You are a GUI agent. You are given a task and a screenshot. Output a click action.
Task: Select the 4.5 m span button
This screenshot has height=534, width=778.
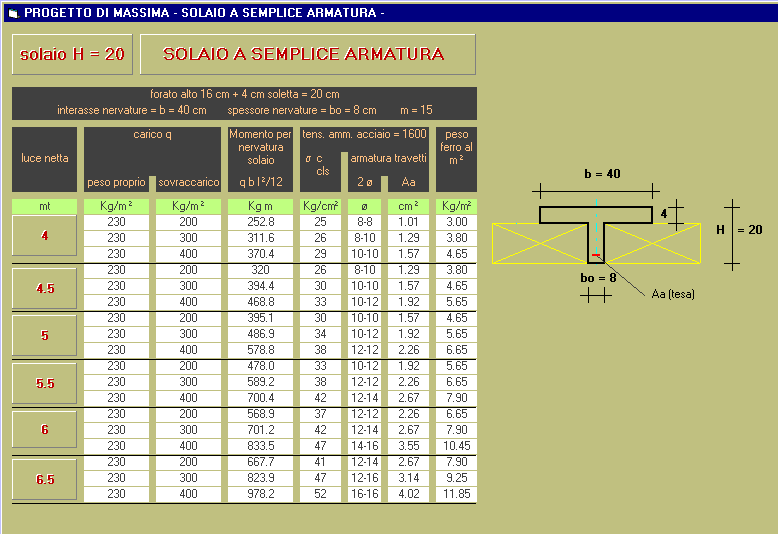click(x=44, y=288)
